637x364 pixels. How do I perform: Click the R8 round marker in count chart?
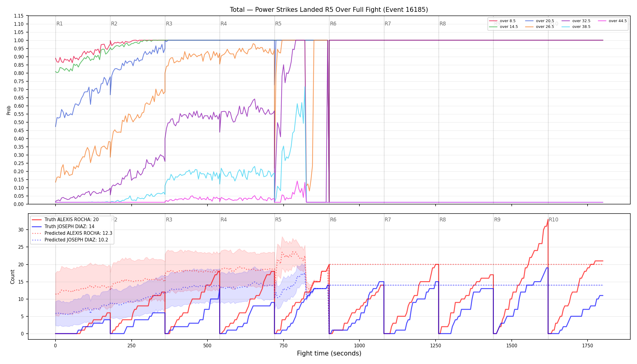click(443, 220)
